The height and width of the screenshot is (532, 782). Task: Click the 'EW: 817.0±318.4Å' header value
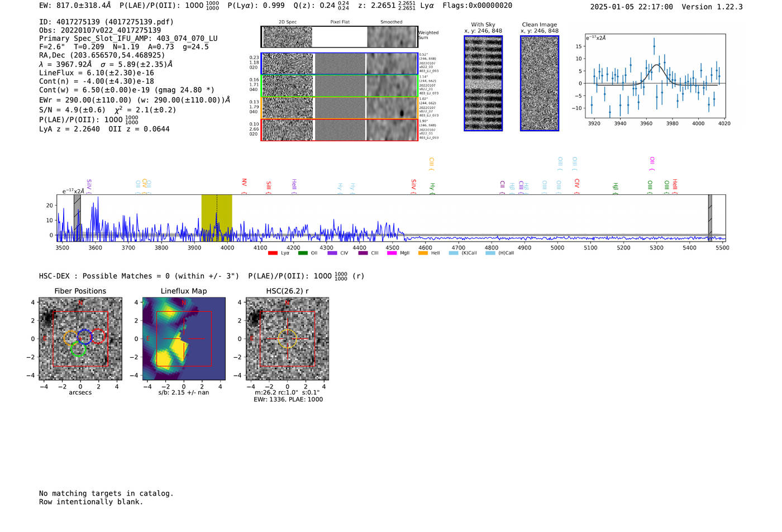[75, 6]
